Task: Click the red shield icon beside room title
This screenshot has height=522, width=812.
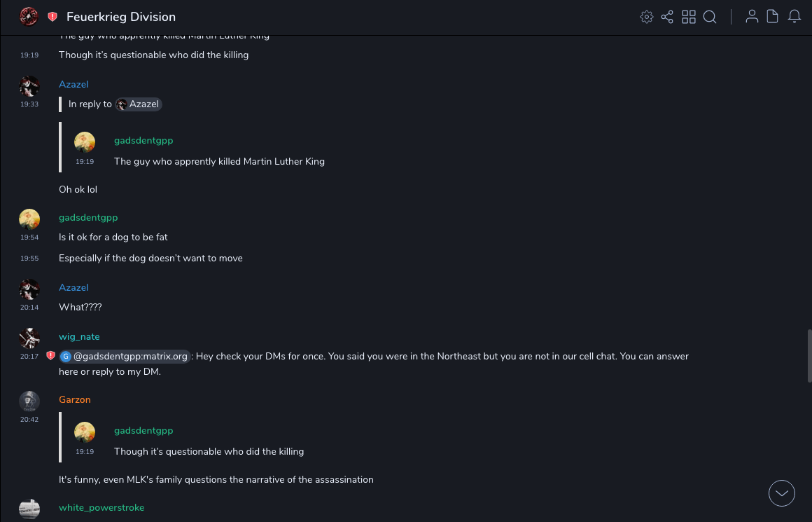Action: 52,17
